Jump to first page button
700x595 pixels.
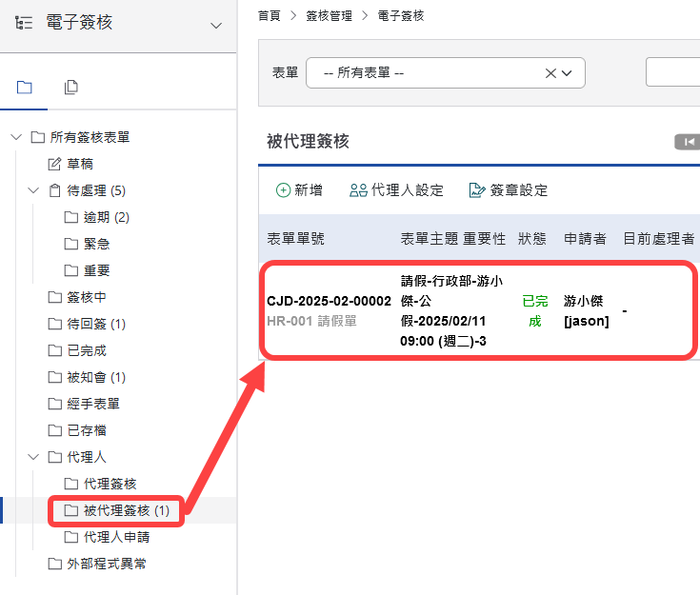(688, 142)
